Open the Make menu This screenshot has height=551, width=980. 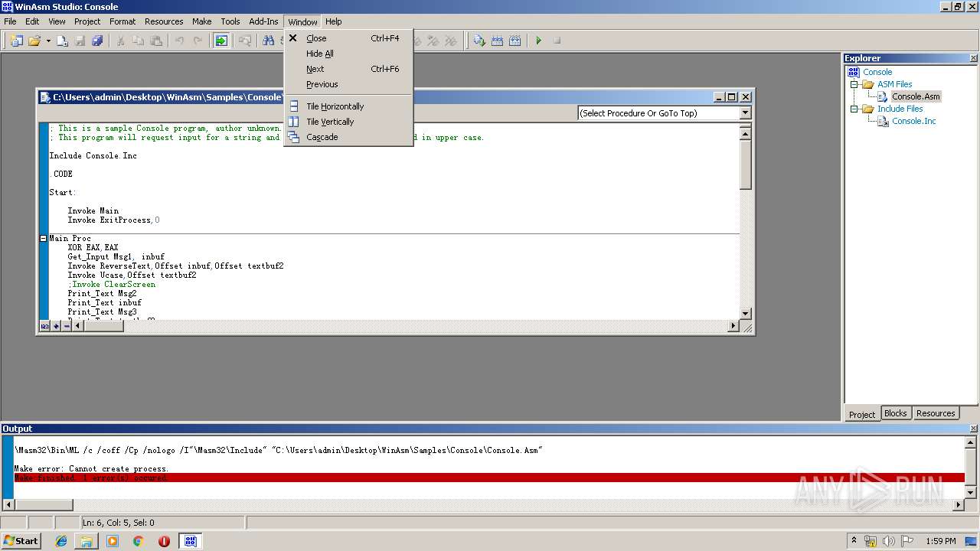coord(202,21)
